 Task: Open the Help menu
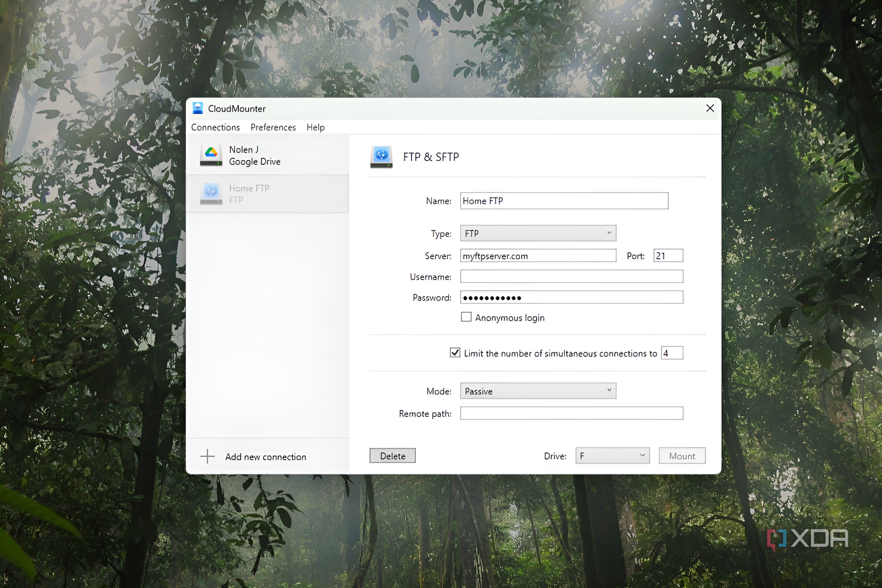(x=315, y=127)
